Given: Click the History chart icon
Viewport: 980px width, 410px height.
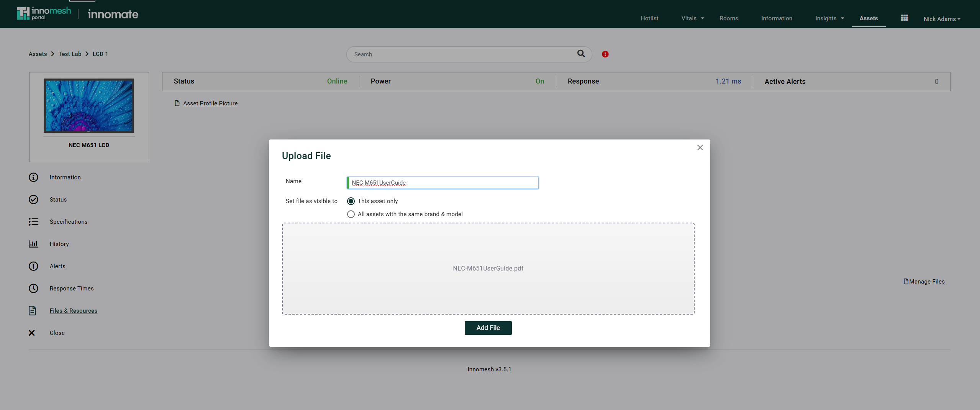Looking at the screenshot, I should (x=33, y=244).
